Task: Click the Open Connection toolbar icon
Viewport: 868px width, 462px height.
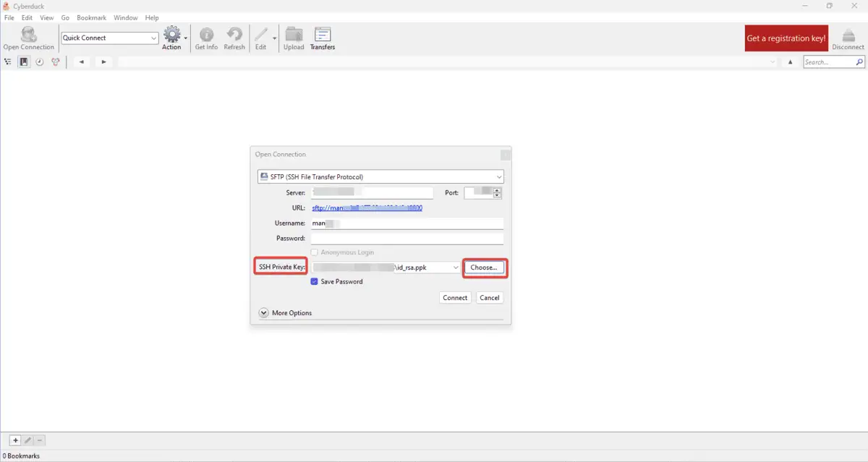Action: [28, 35]
